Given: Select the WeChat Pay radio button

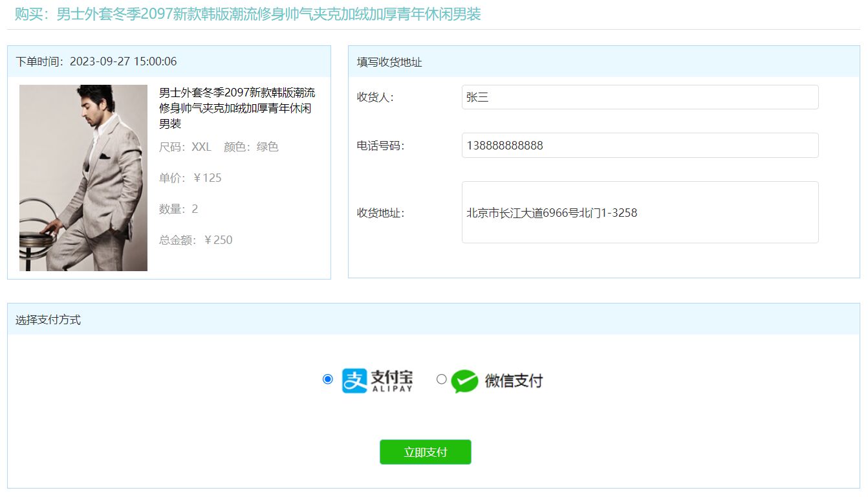Looking at the screenshot, I should tap(441, 379).
